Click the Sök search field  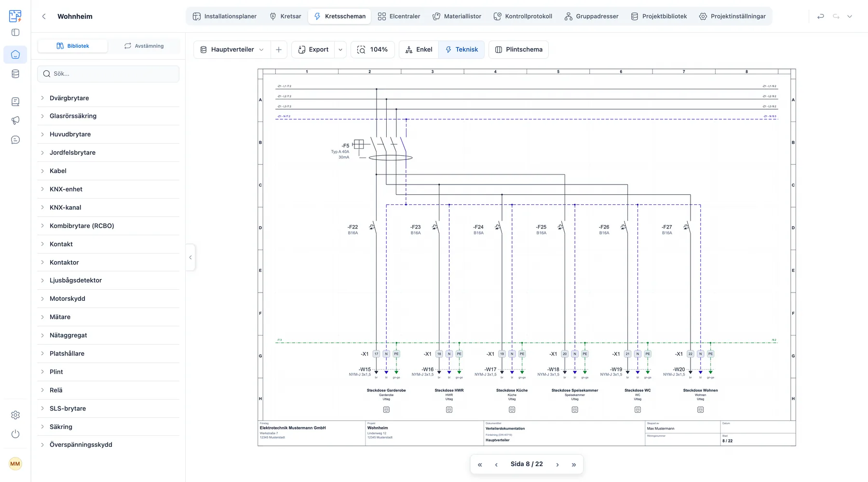click(108, 74)
